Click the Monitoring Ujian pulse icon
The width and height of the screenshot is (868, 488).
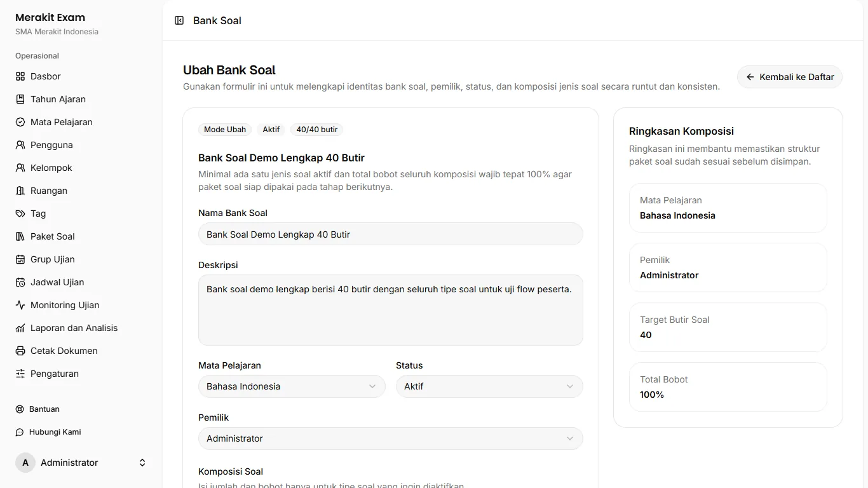[x=20, y=305]
